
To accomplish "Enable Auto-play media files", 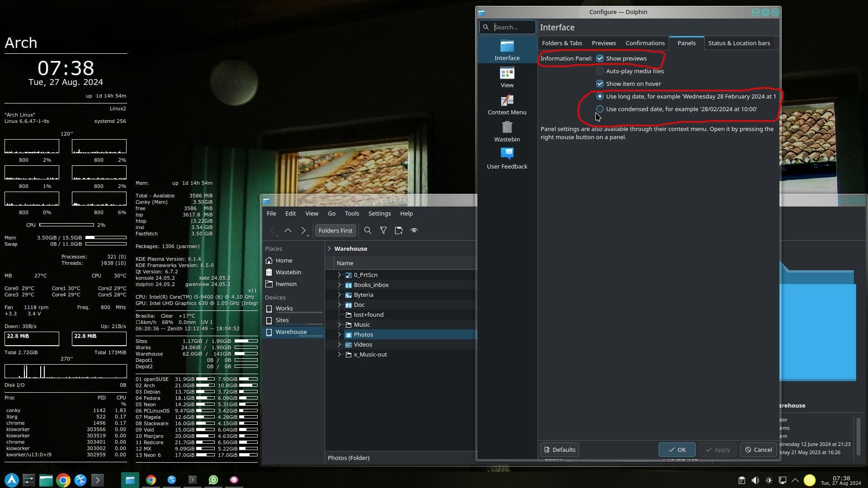I will [600, 71].
